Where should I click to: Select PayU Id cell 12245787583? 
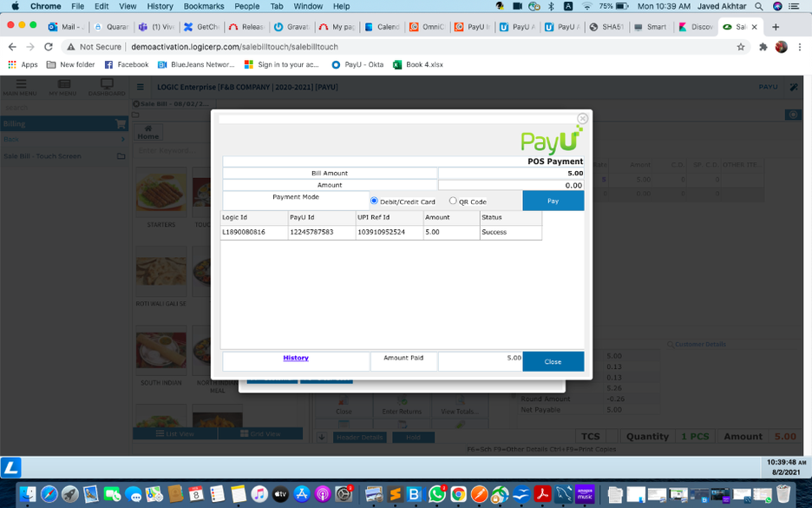[322, 232]
